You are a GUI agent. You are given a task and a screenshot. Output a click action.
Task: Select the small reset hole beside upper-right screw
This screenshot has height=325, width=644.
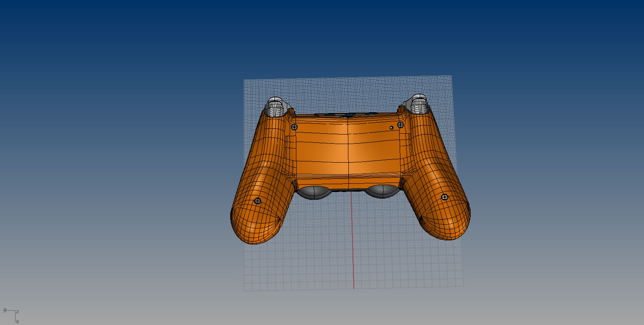[391, 128]
